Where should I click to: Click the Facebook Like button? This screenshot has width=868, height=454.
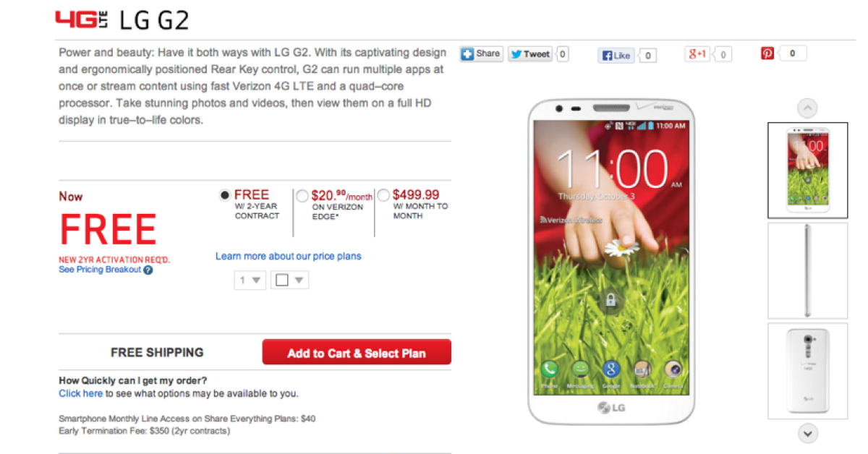(617, 55)
